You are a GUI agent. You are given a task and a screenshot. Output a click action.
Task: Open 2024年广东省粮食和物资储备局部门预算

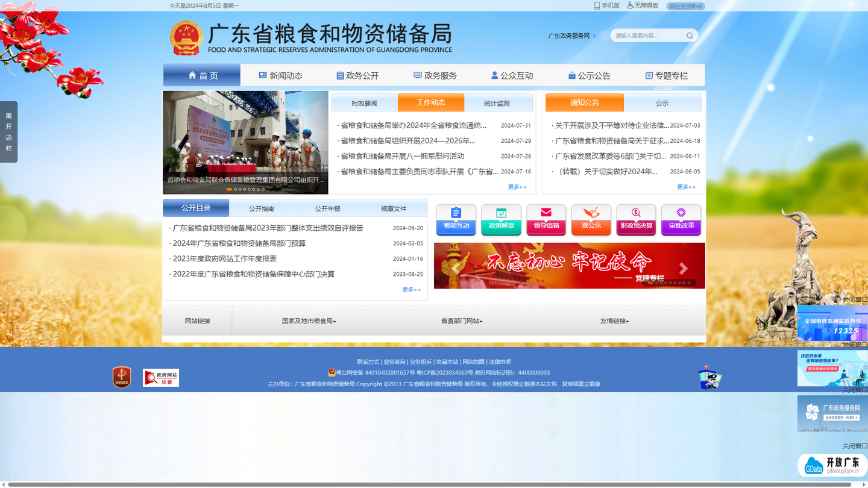239,243
